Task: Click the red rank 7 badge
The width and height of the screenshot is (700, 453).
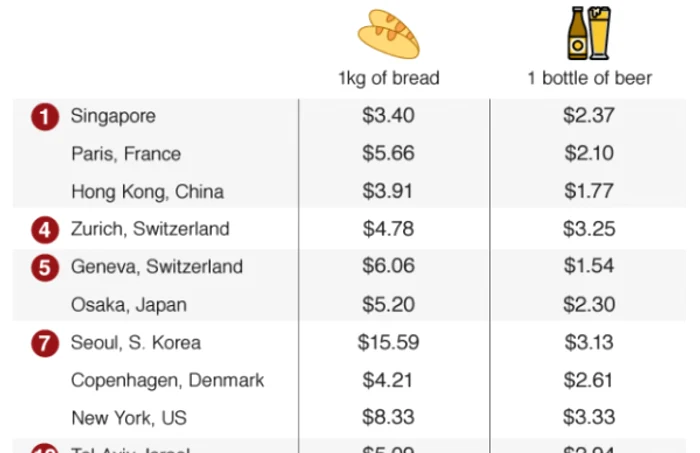Action: pos(45,344)
